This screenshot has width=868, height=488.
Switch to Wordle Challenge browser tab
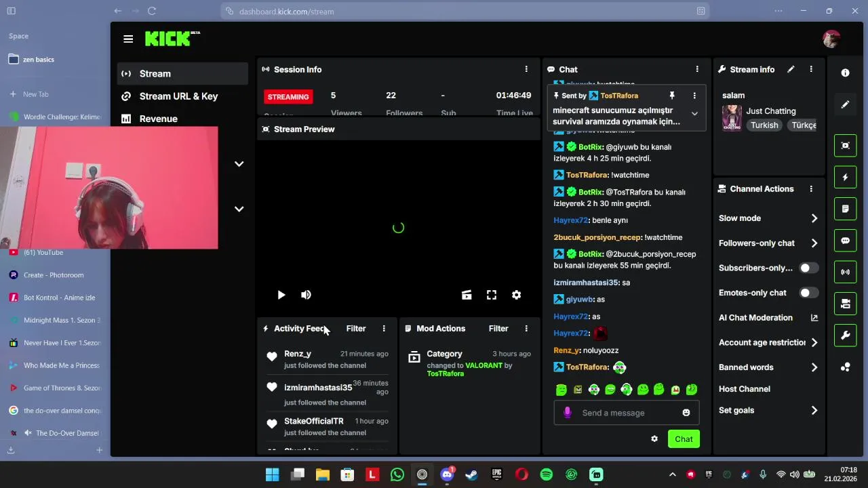[54, 117]
